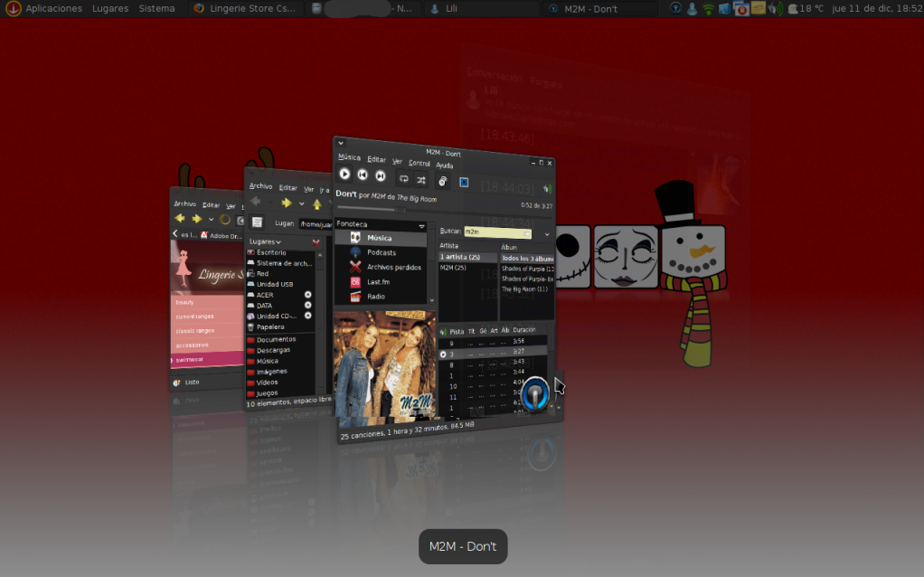Open the Ver menu in Rhythmbox
924x577 pixels.
(x=397, y=161)
